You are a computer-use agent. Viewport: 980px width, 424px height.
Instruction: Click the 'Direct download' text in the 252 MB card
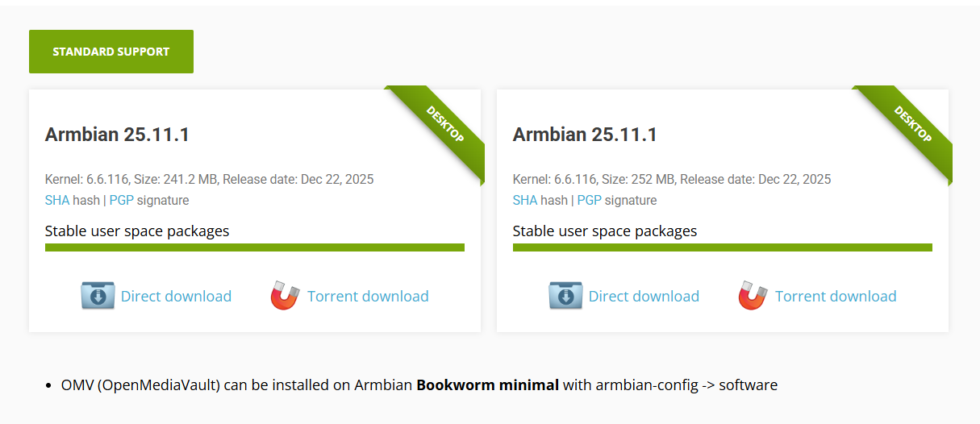coord(644,297)
